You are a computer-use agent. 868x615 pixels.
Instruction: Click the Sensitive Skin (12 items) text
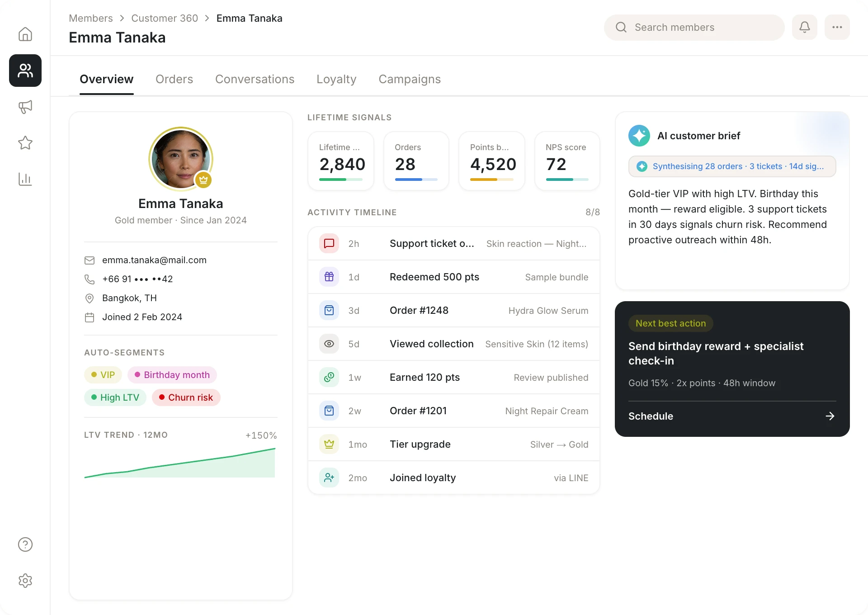pyautogui.click(x=537, y=344)
